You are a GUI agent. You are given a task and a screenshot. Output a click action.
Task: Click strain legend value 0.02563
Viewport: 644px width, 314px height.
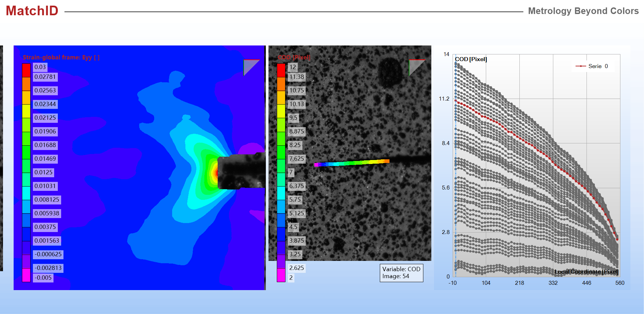click(x=45, y=91)
